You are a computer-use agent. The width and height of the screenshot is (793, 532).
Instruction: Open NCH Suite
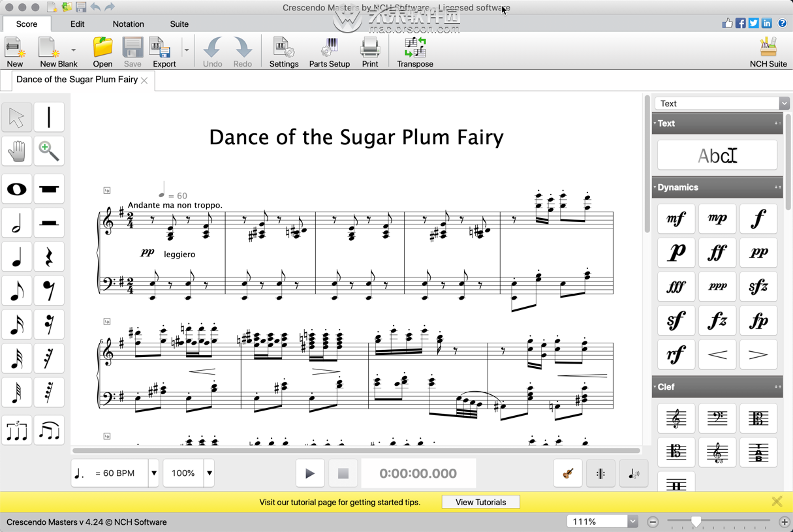tap(768, 52)
